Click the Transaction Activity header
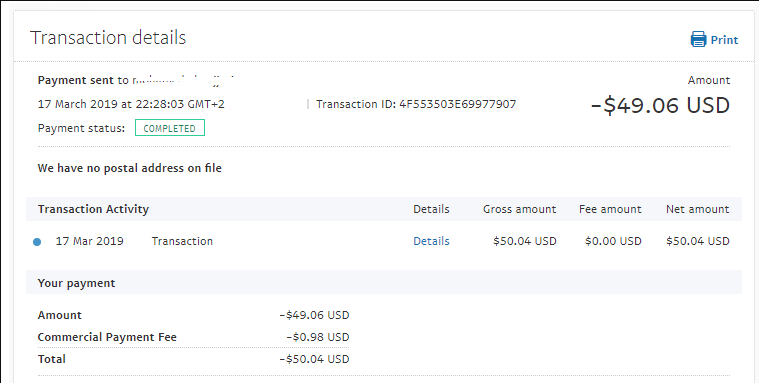Viewport: 759px width, 383px height. click(93, 209)
